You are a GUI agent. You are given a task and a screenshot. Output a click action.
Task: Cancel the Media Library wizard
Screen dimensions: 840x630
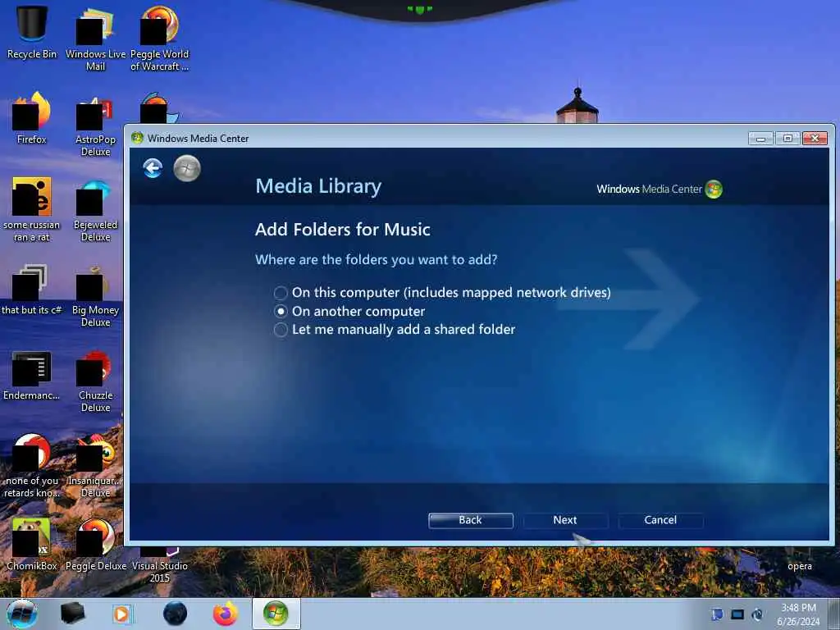point(660,520)
